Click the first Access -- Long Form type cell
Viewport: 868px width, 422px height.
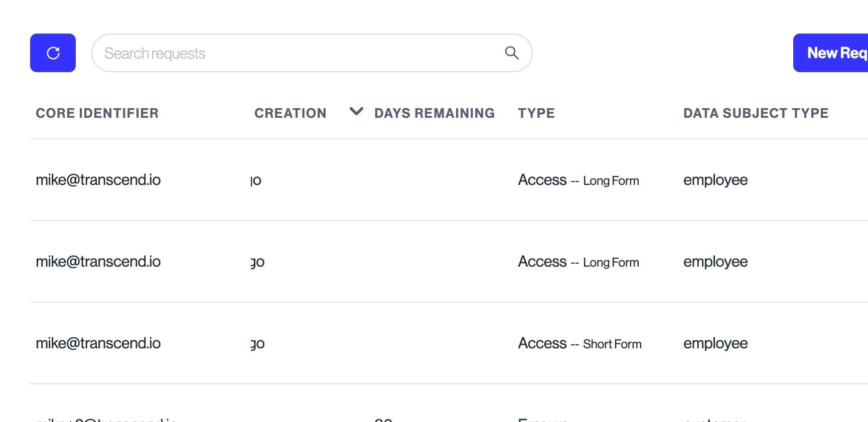[578, 180]
